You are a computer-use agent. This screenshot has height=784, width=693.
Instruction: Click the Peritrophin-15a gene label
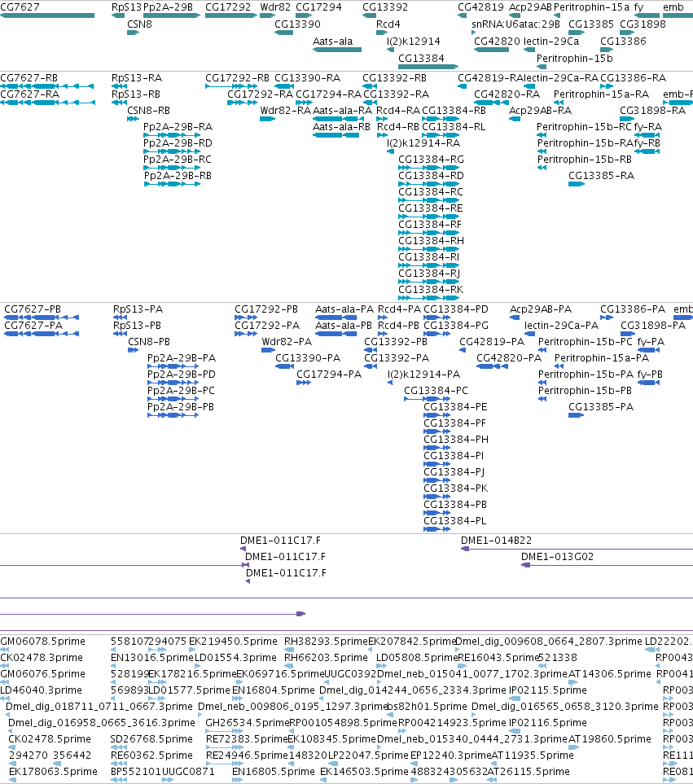tap(591, 7)
